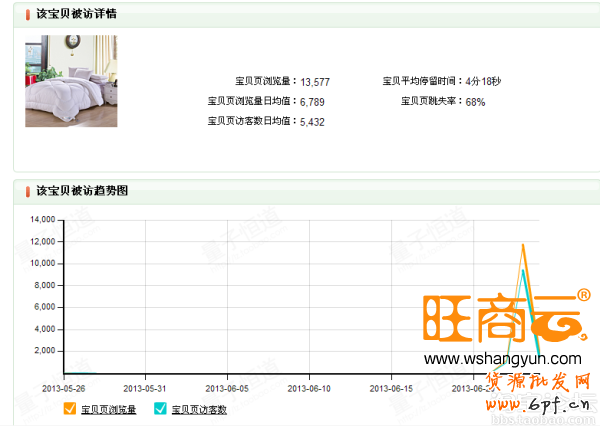Image resolution: width=600 pixels, height=426 pixels.
Task: Click the 该宝贝被访详情 section header
Action: 75,14
